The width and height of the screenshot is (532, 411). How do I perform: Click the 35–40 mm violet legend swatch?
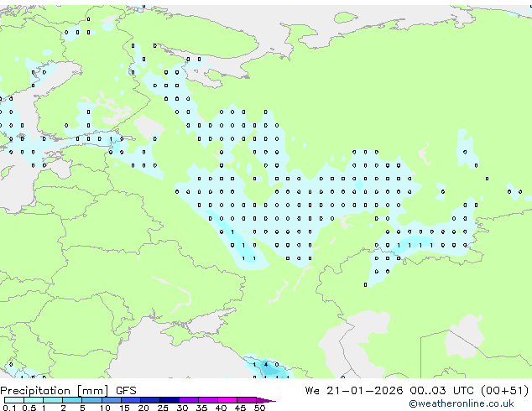[x=207, y=400]
